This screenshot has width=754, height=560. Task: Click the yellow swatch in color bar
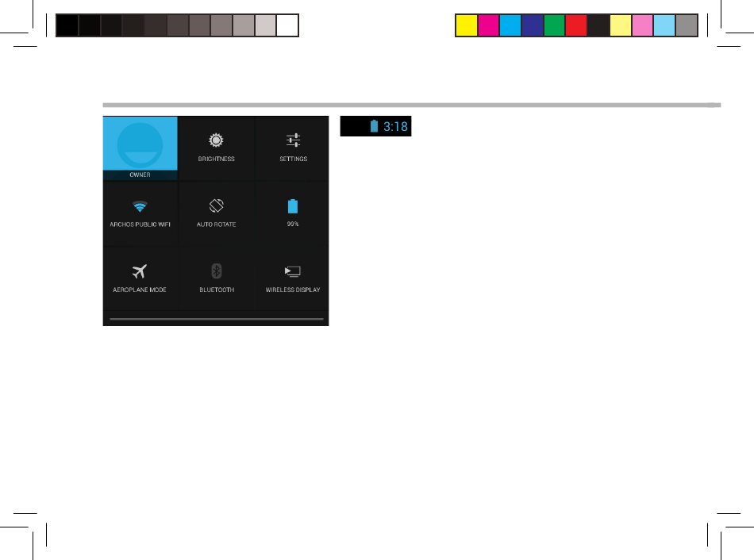point(467,25)
